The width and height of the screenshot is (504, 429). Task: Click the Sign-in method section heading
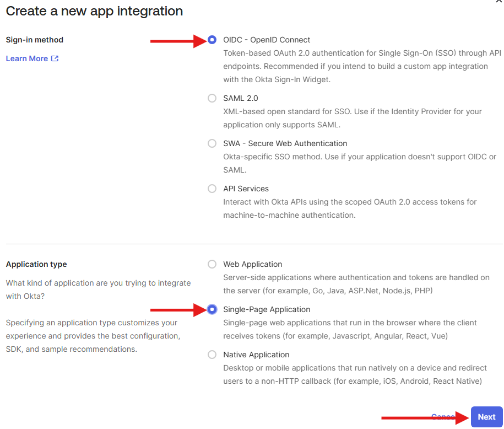[34, 40]
